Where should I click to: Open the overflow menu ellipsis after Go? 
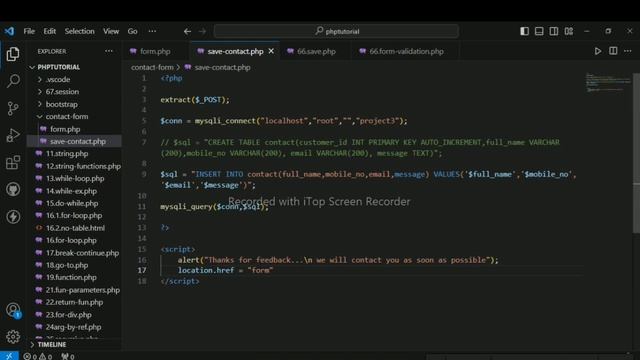(152, 31)
